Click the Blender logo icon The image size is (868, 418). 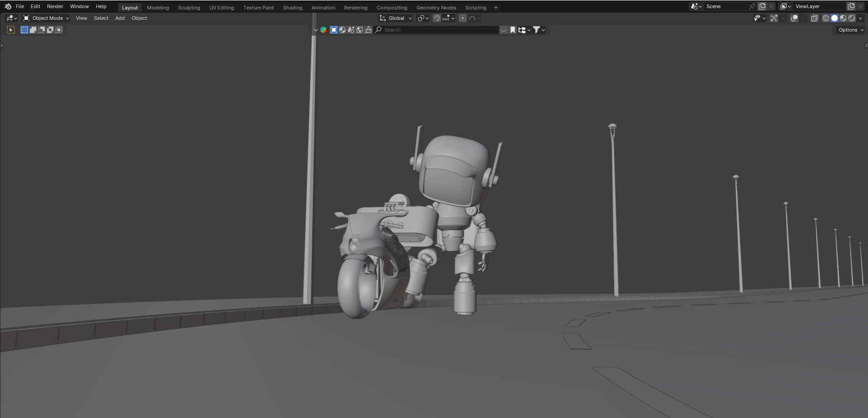click(x=8, y=6)
